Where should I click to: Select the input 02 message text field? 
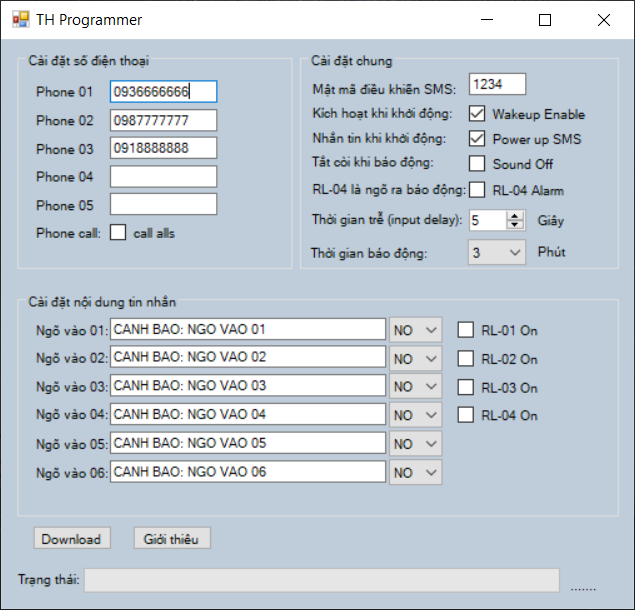248,357
